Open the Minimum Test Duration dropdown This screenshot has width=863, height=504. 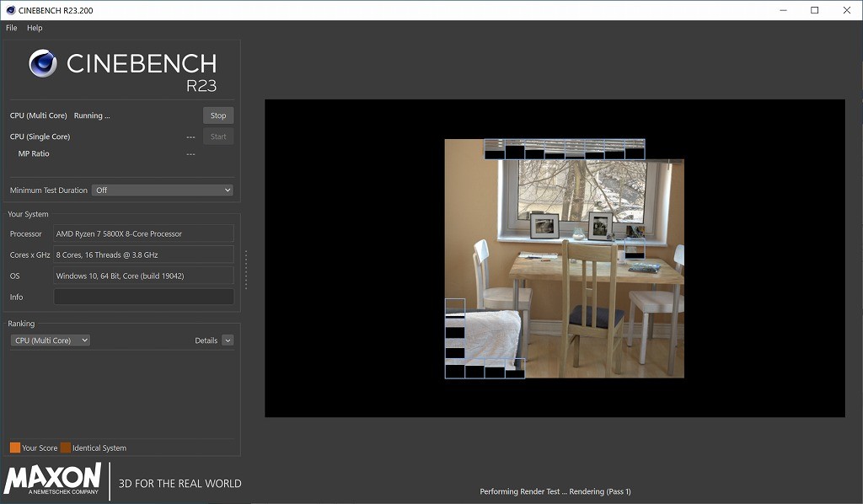pos(163,190)
